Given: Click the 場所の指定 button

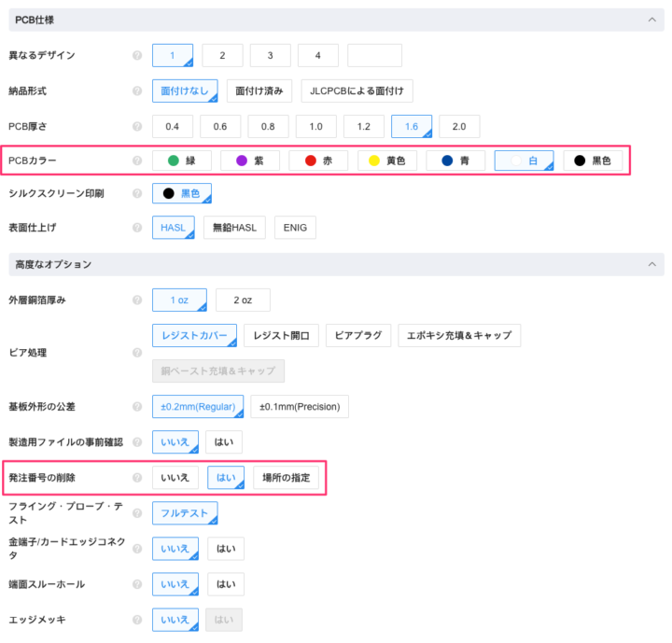Looking at the screenshot, I should click(287, 478).
